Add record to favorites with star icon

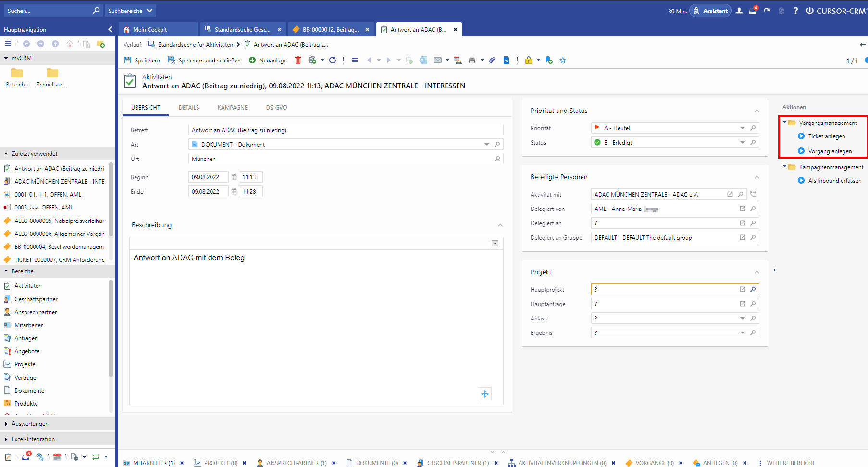[563, 60]
